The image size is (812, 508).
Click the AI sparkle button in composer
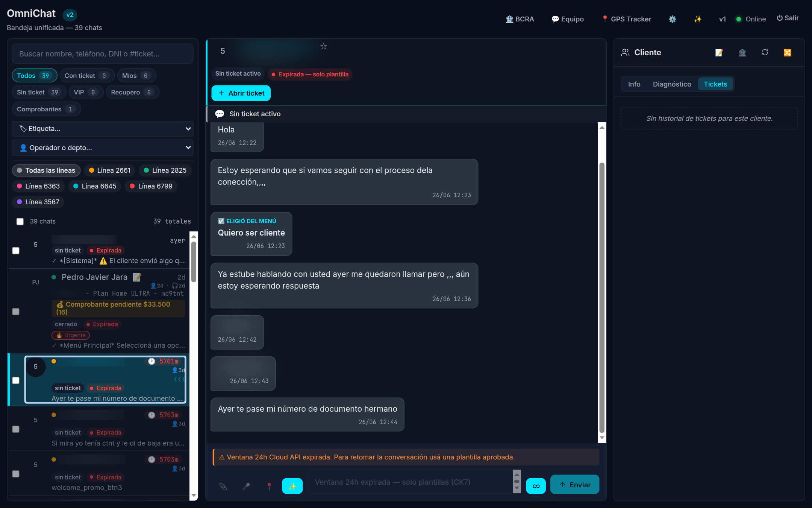(292, 486)
